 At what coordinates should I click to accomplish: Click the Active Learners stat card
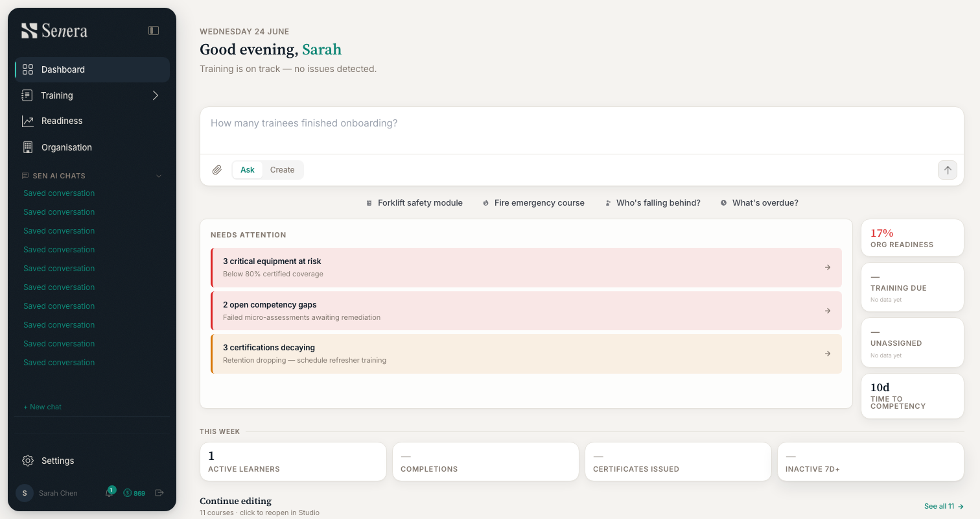coord(293,462)
